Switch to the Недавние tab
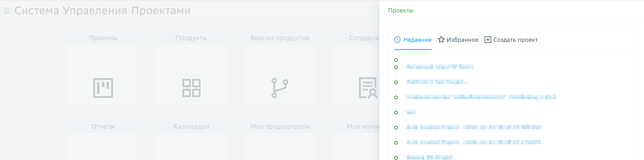 tap(413, 40)
